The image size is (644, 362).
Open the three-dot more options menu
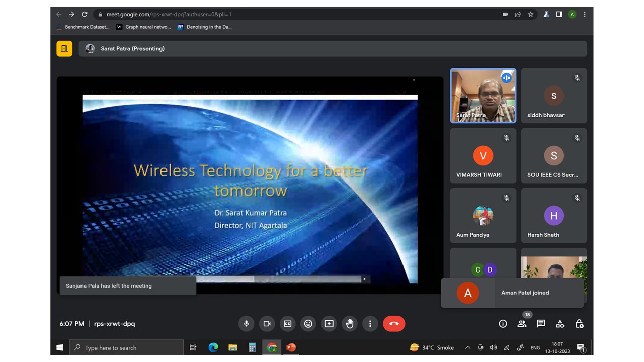pos(370,324)
